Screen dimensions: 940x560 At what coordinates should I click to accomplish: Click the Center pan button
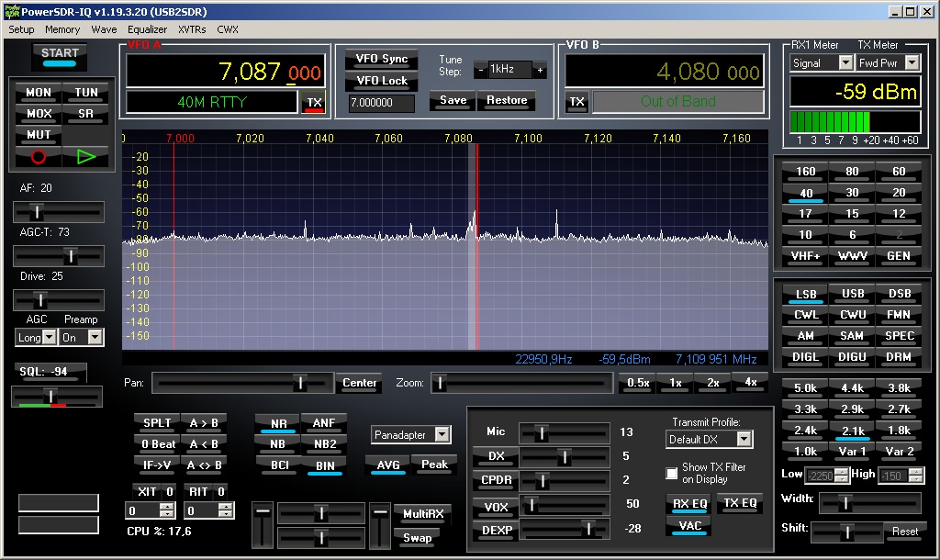359,383
